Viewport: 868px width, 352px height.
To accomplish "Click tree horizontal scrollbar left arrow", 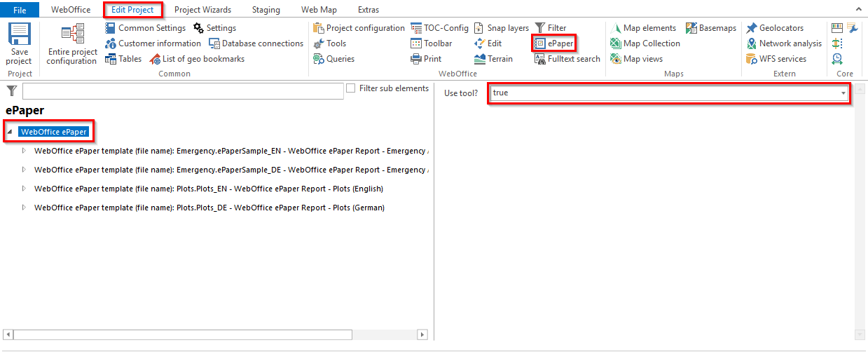I will [8, 335].
